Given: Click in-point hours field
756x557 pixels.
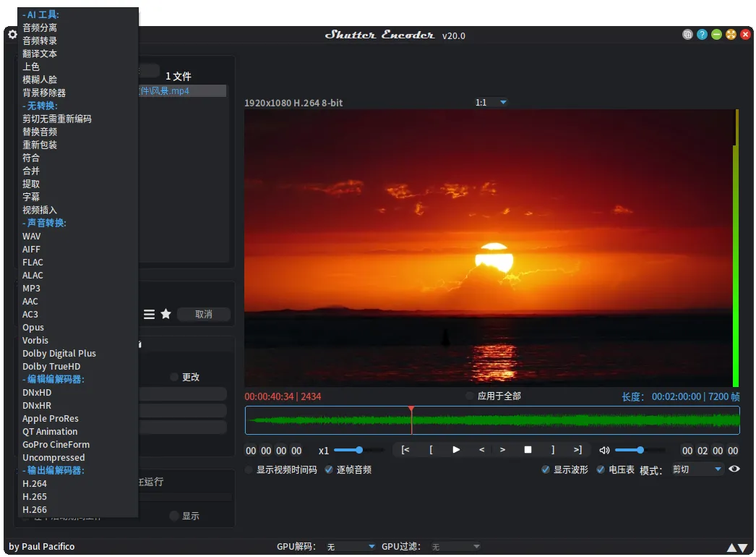Looking at the screenshot, I should [x=251, y=451].
